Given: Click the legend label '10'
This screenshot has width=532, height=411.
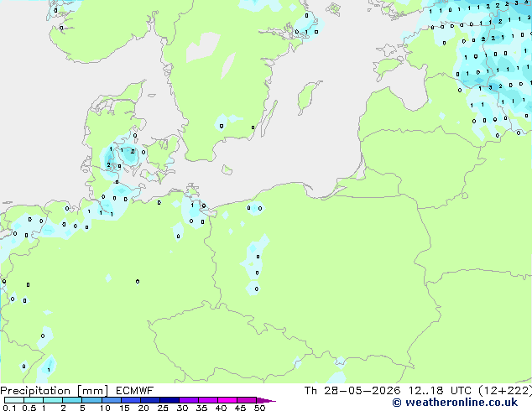Looking at the screenshot, I should click(x=105, y=408).
